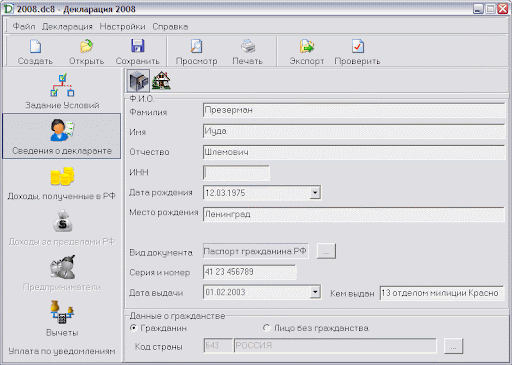This screenshot has width=512, height=365.
Task: Open the Предприниматели section
Action: pos(62,273)
